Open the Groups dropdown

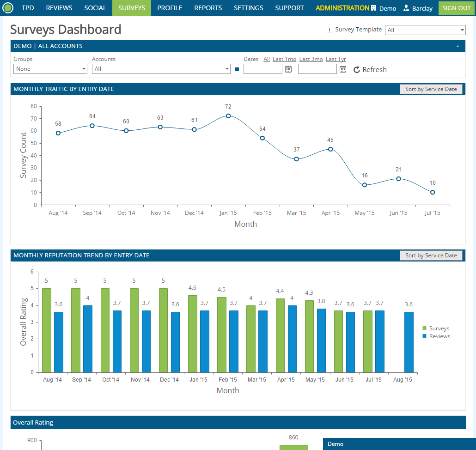point(50,69)
